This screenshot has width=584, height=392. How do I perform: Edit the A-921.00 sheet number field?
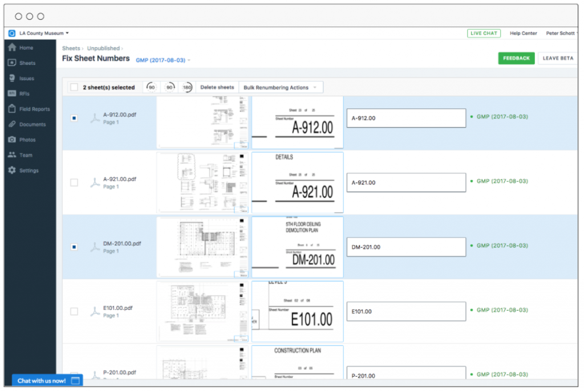click(x=406, y=183)
